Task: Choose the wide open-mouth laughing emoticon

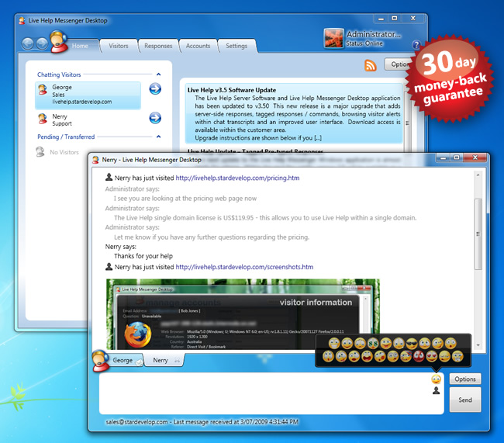Action: [367, 356]
